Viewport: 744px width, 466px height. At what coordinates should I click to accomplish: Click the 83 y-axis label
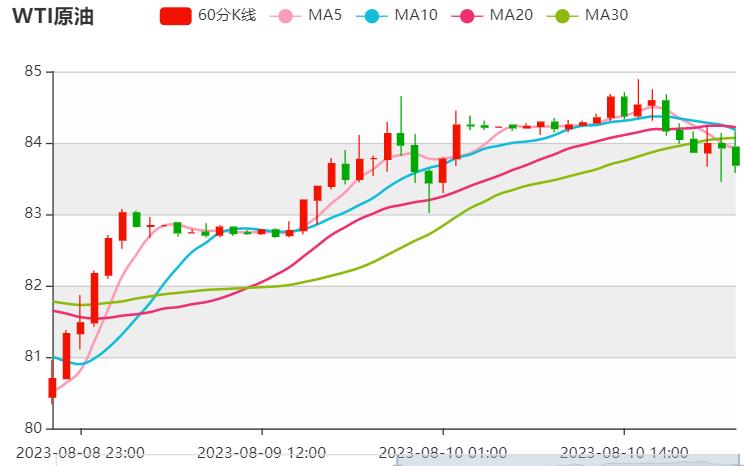pos(33,214)
